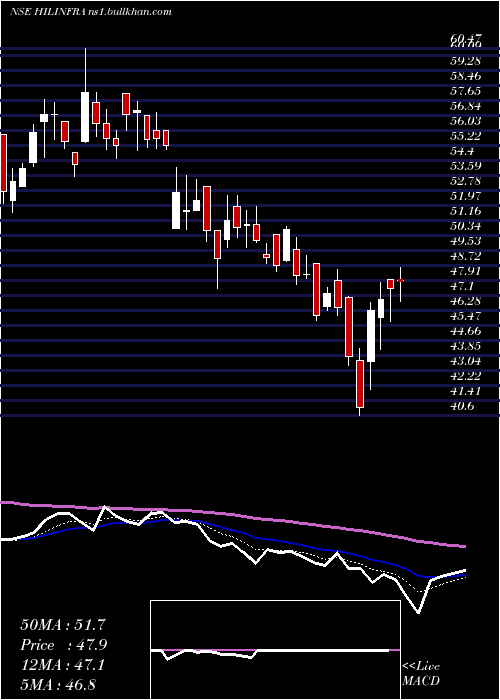Click the price label 51.16
Screen dimensions: 500x700
[465, 211]
